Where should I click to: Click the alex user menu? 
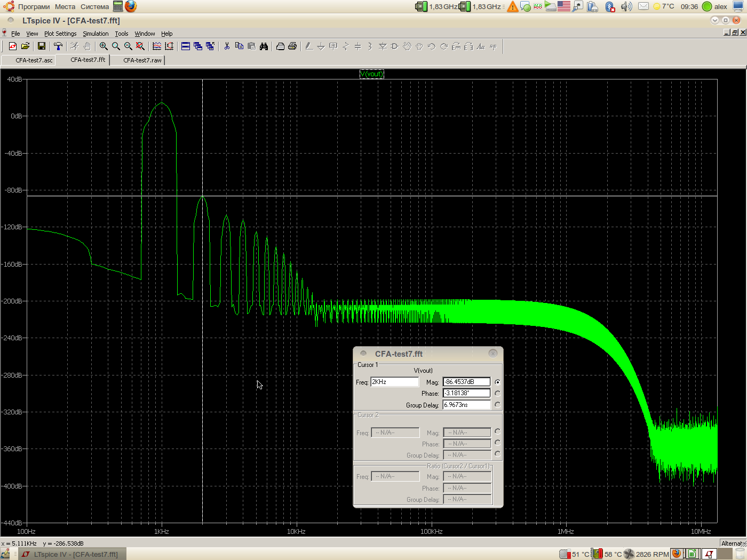(x=715, y=6)
